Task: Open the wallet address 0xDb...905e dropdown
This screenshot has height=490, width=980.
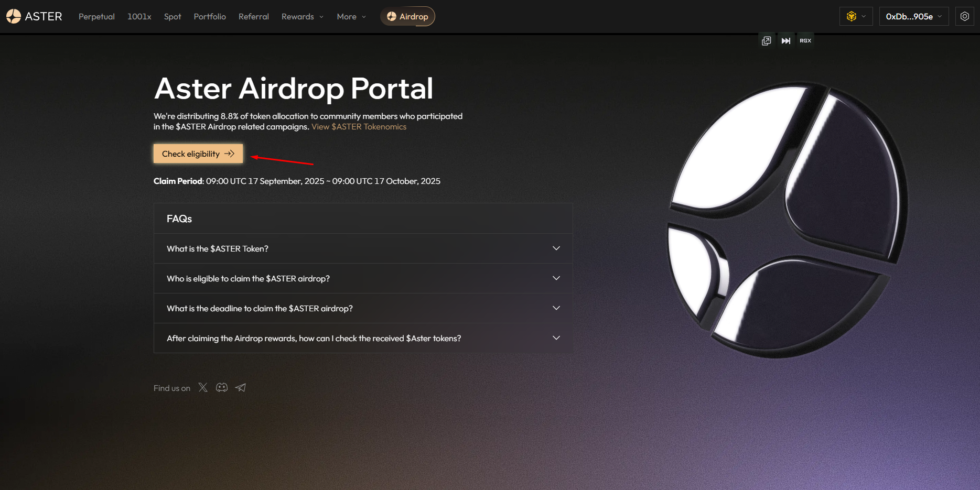Action: [x=913, y=16]
